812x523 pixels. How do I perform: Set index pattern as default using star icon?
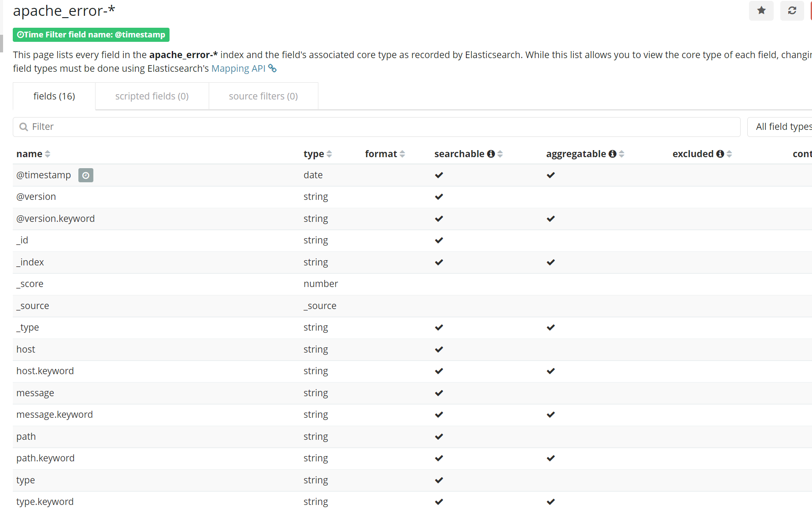761,11
